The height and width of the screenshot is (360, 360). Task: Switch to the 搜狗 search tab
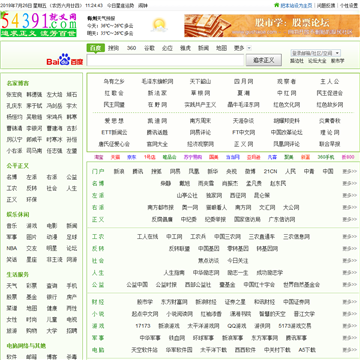click(113, 48)
